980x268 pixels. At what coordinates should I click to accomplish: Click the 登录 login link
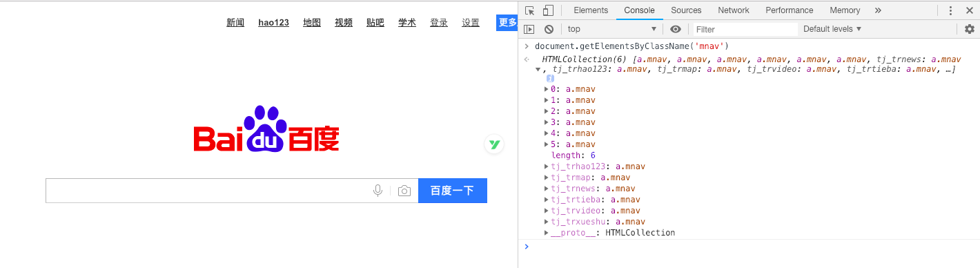pyautogui.click(x=439, y=23)
